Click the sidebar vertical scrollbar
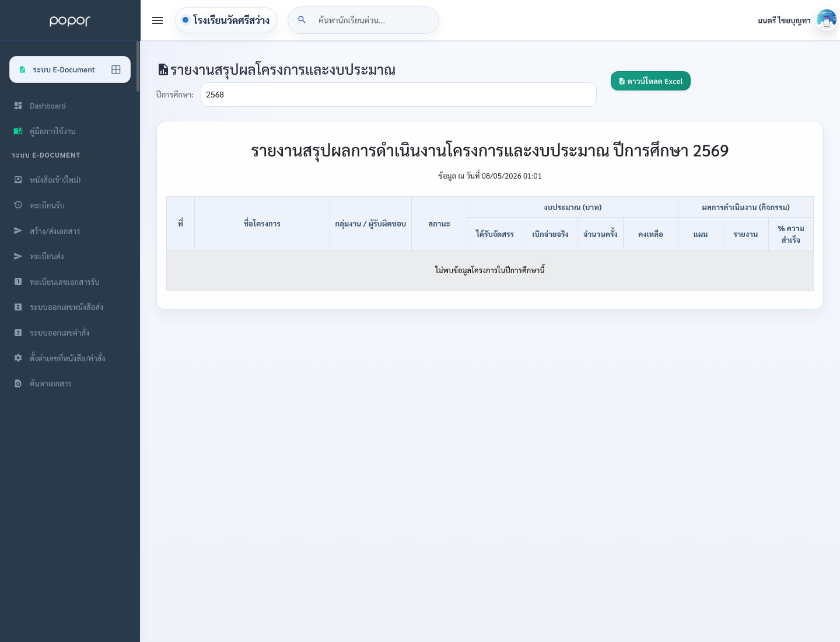This screenshot has height=642, width=840. coord(138,66)
